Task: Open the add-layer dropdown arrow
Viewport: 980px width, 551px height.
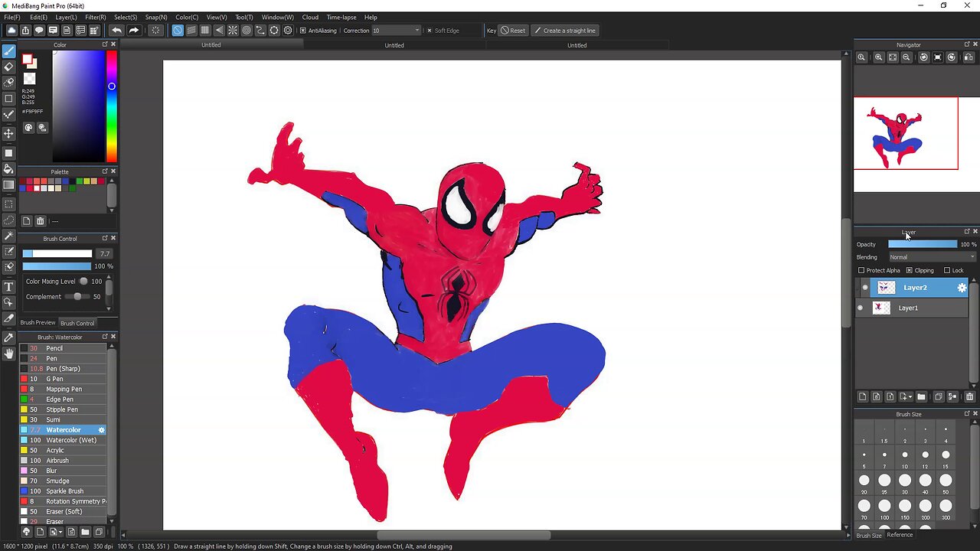Action: tap(910, 396)
